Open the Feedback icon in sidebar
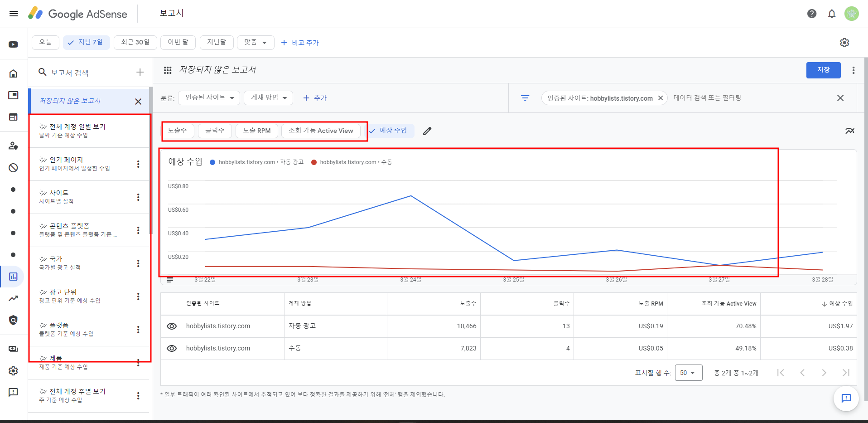Viewport: 868px width, 423px height. 14,393
